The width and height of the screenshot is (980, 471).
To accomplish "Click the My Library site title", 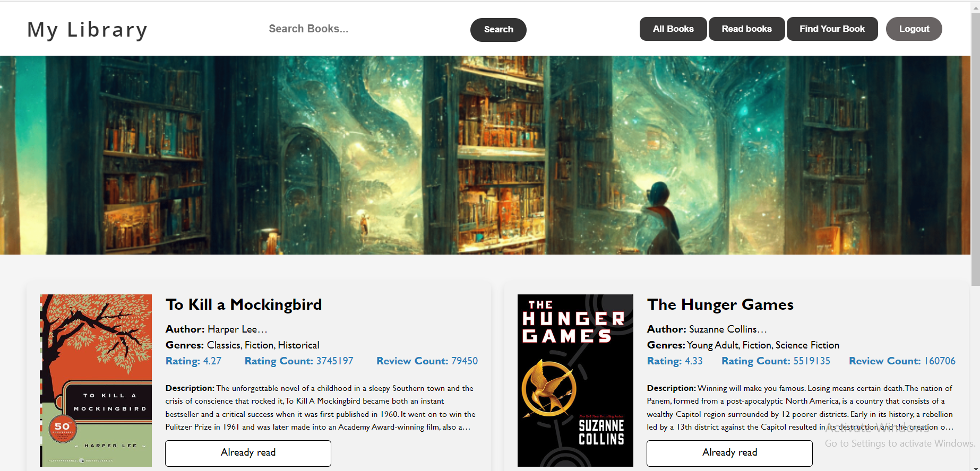I will (x=88, y=30).
